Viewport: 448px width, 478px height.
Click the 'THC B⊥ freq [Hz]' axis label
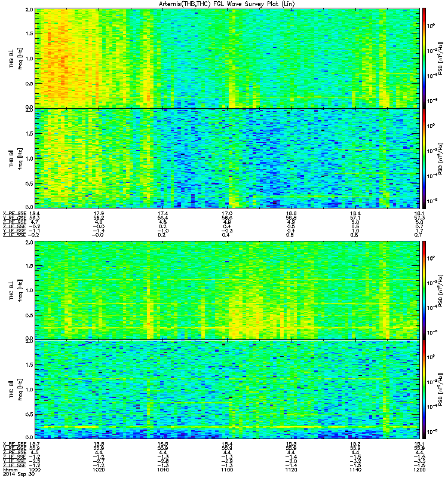pos(16,290)
